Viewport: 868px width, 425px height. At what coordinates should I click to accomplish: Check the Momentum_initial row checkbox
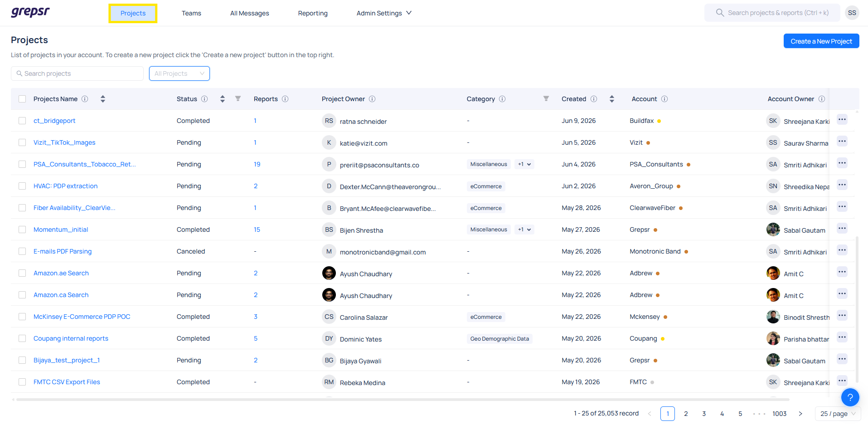(x=22, y=230)
